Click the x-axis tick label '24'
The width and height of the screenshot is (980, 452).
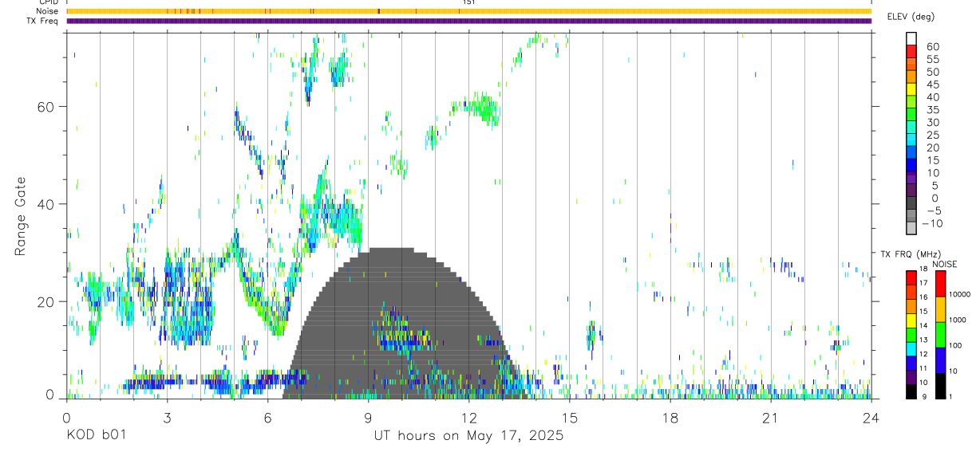click(x=871, y=418)
